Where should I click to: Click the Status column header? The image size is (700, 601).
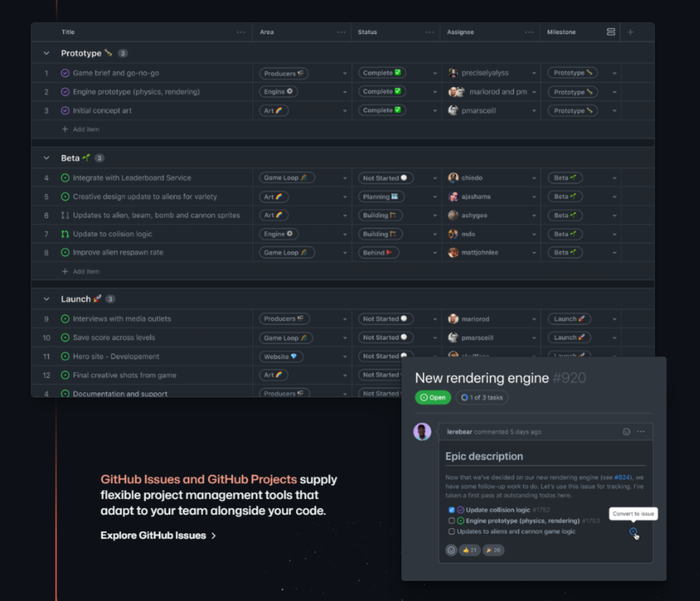click(x=367, y=32)
